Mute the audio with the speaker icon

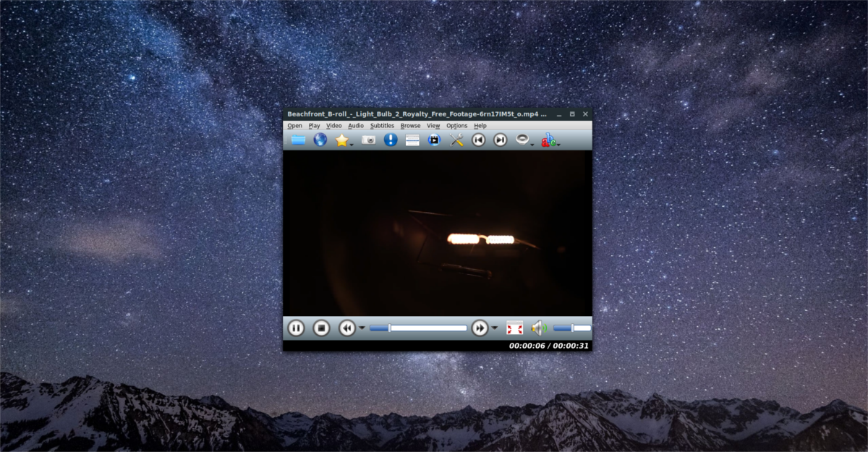[539, 328]
